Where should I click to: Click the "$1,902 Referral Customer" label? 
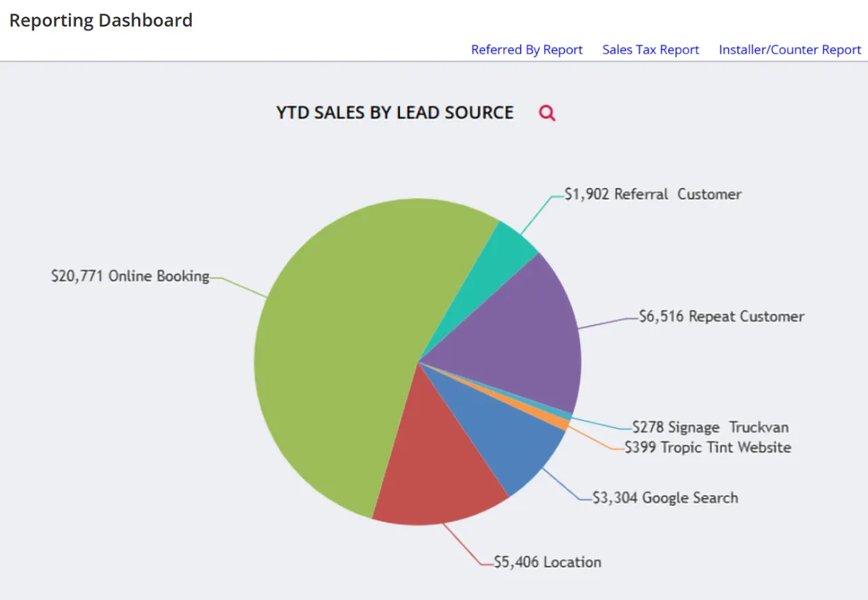pyautogui.click(x=653, y=194)
